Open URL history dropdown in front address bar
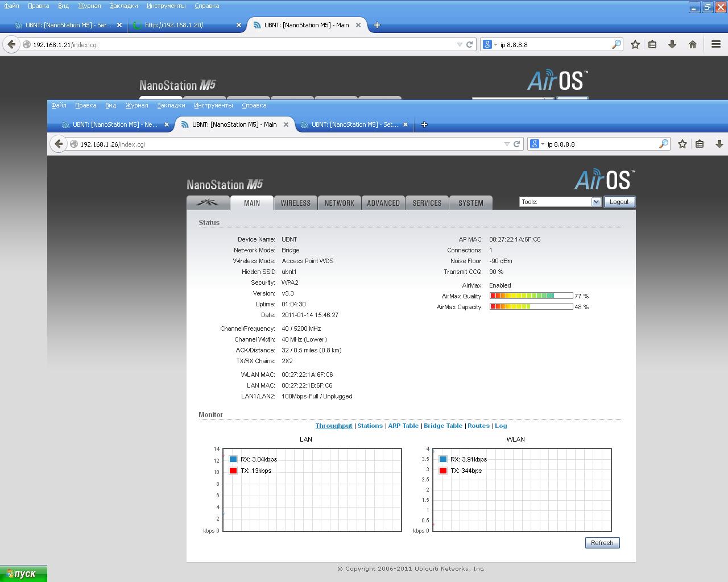The image size is (728, 582). pos(507,144)
